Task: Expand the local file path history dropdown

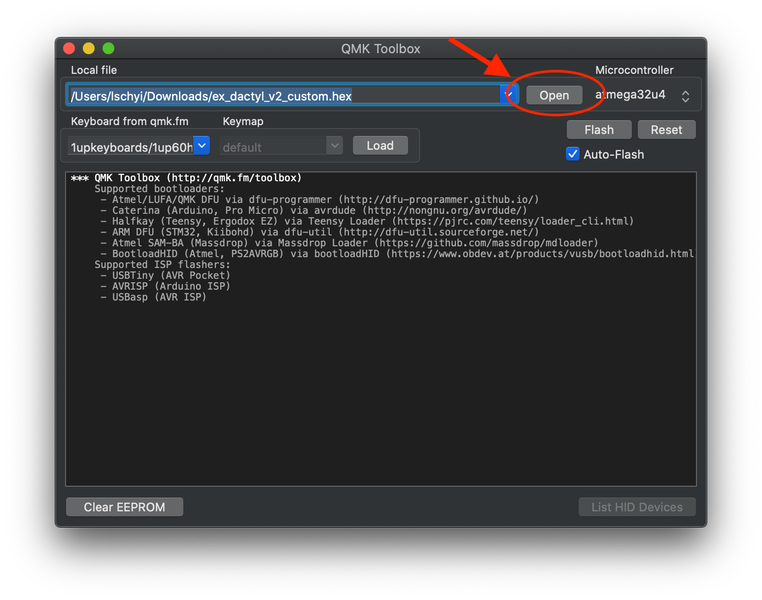Action: point(508,94)
